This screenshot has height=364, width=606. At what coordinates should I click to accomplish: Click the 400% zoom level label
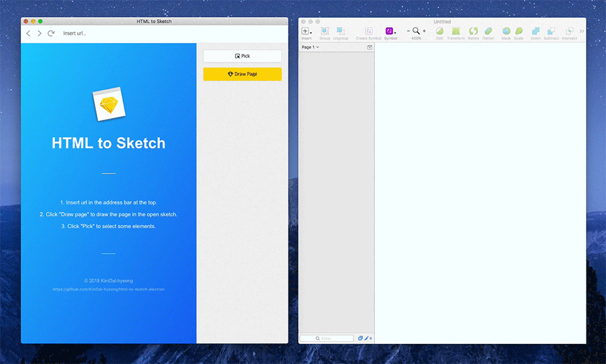(x=416, y=38)
